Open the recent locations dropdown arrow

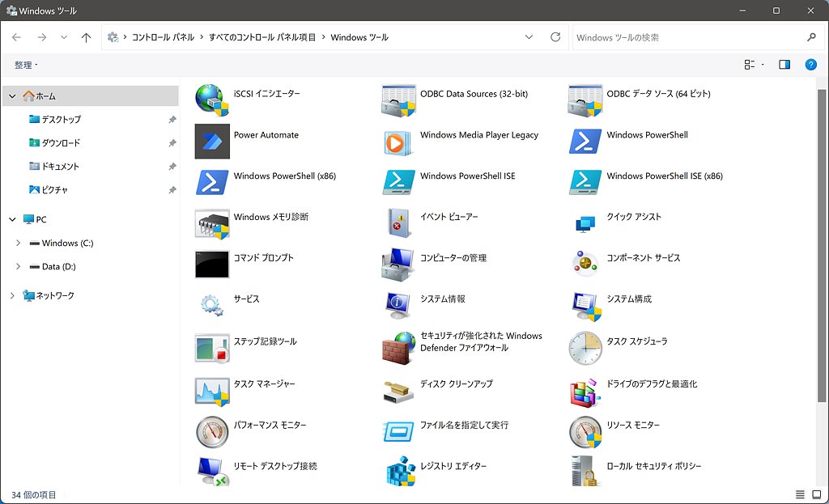(64, 37)
